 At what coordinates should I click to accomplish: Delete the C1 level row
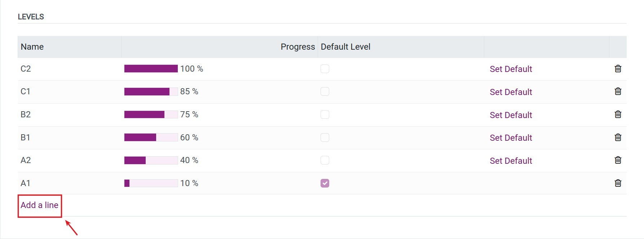[x=618, y=91]
